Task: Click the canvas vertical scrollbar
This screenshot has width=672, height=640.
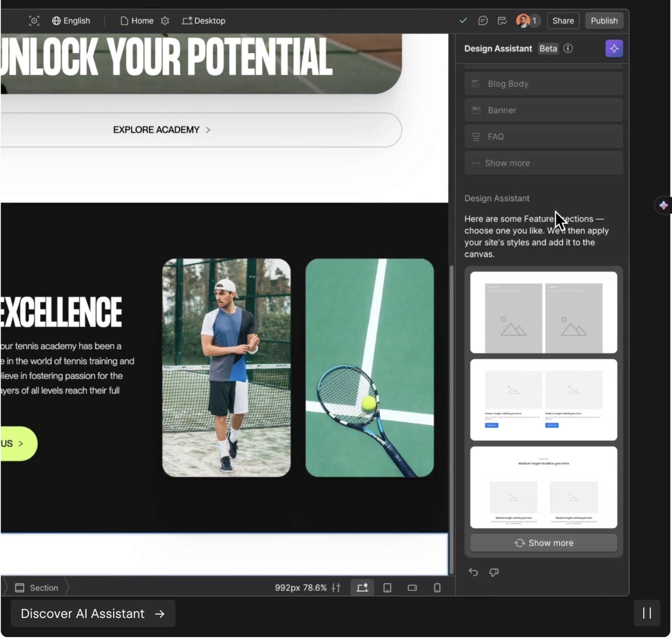Action: pyautogui.click(x=451, y=420)
